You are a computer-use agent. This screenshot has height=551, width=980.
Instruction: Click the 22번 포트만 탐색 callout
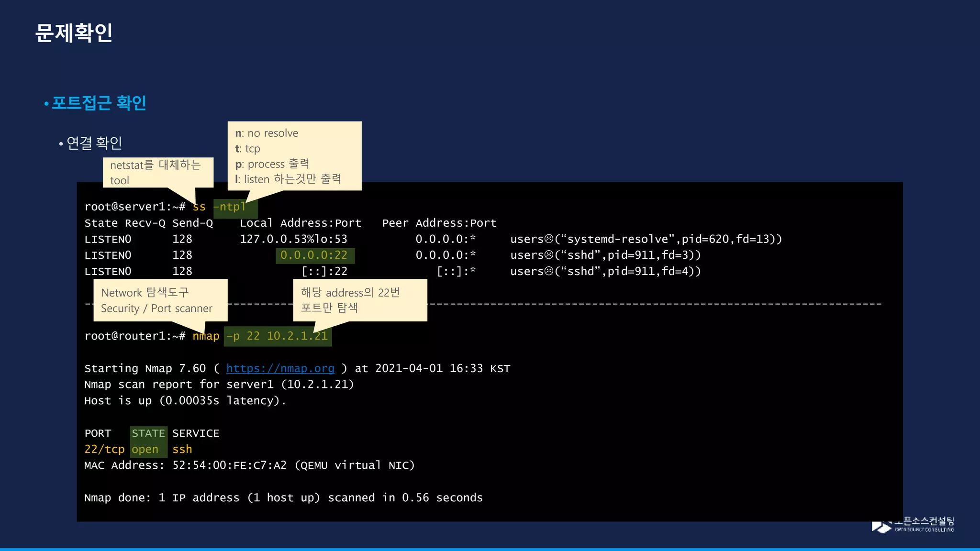coord(360,300)
